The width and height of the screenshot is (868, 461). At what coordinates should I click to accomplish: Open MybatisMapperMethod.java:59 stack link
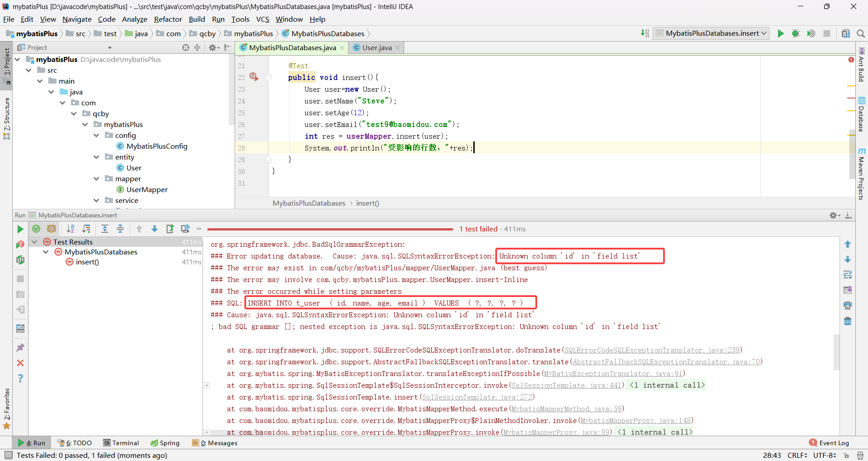pyautogui.click(x=566, y=409)
